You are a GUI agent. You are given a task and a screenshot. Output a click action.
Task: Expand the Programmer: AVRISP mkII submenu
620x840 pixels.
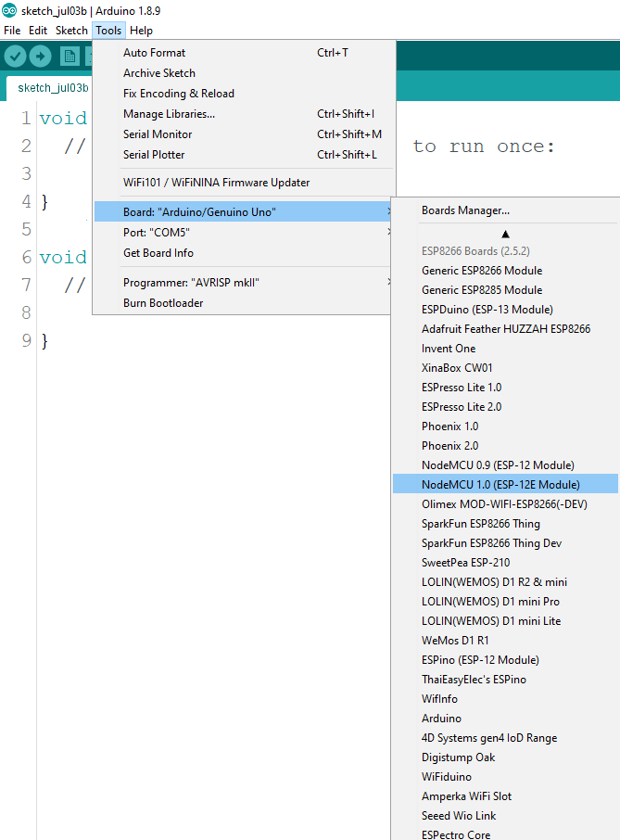(x=244, y=283)
